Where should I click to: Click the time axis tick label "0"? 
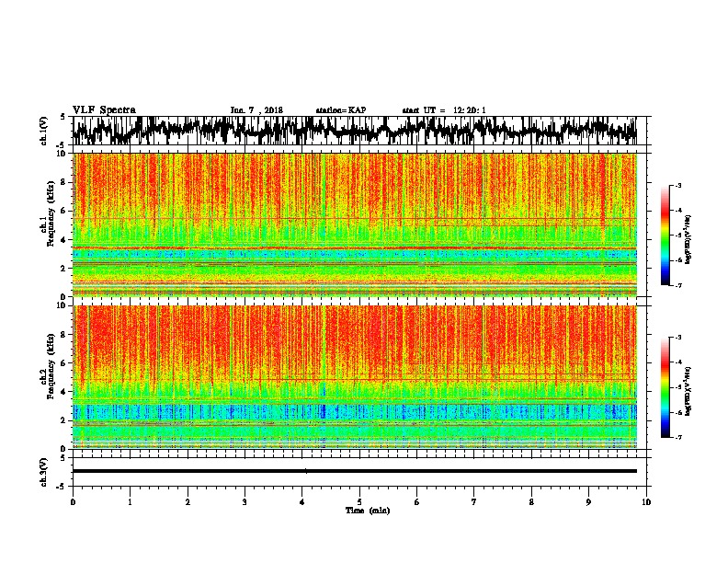(73, 502)
